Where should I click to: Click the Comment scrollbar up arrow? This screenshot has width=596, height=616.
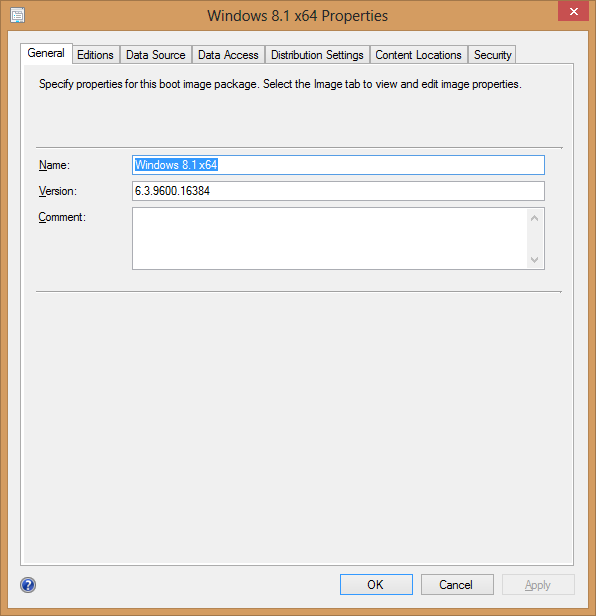click(534, 218)
